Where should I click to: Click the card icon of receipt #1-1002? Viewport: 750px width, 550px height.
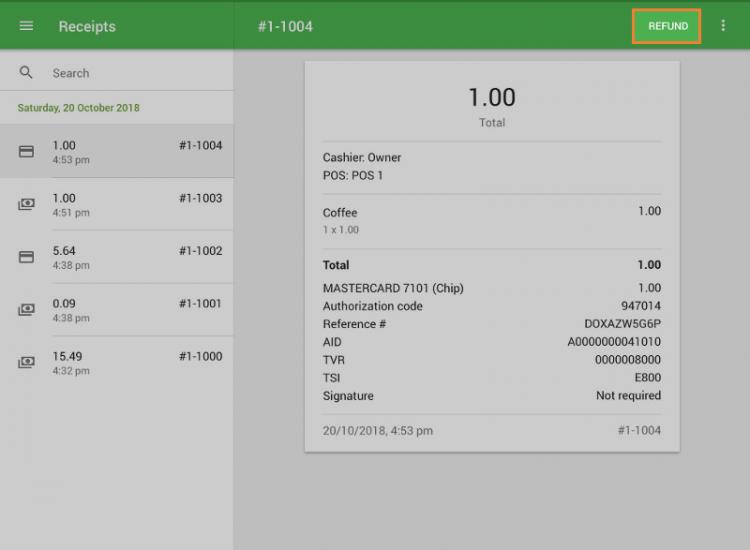coord(26,257)
